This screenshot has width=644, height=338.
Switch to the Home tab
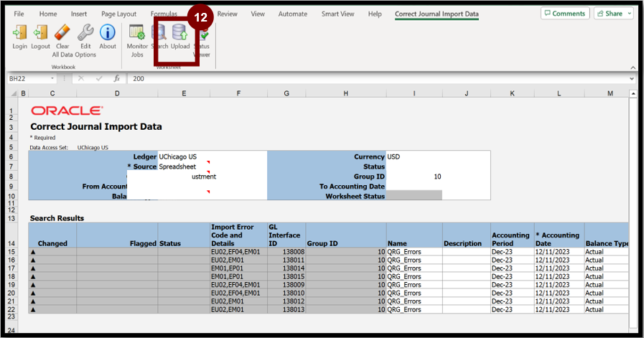pyautogui.click(x=48, y=14)
